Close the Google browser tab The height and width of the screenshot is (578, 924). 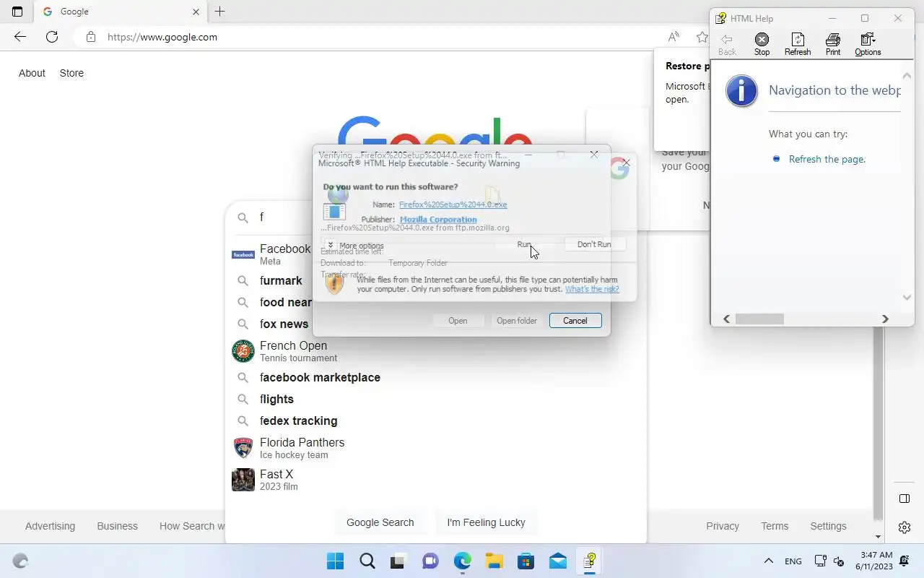[196, 12]
